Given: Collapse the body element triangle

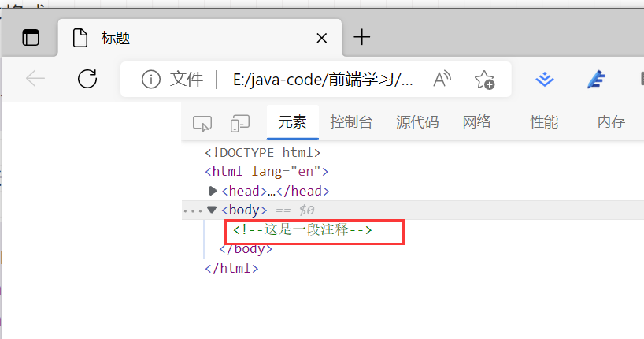Looking at the screenshot, I should [x=212, y=210].
